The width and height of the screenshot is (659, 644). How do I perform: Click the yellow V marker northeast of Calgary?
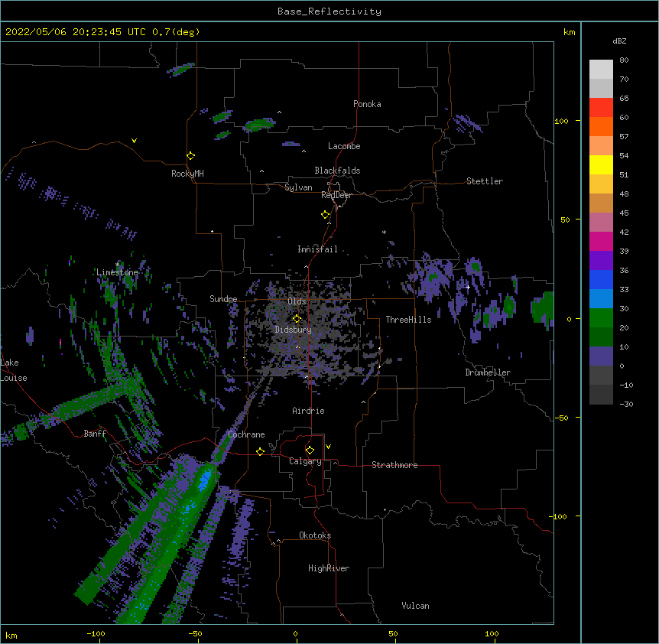[x=328, y=447]
